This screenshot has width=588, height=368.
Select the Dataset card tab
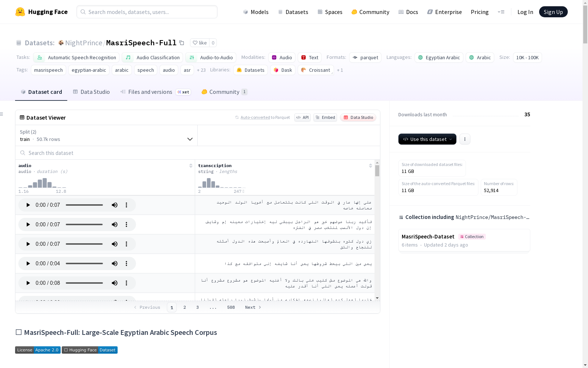pos(41,92)
